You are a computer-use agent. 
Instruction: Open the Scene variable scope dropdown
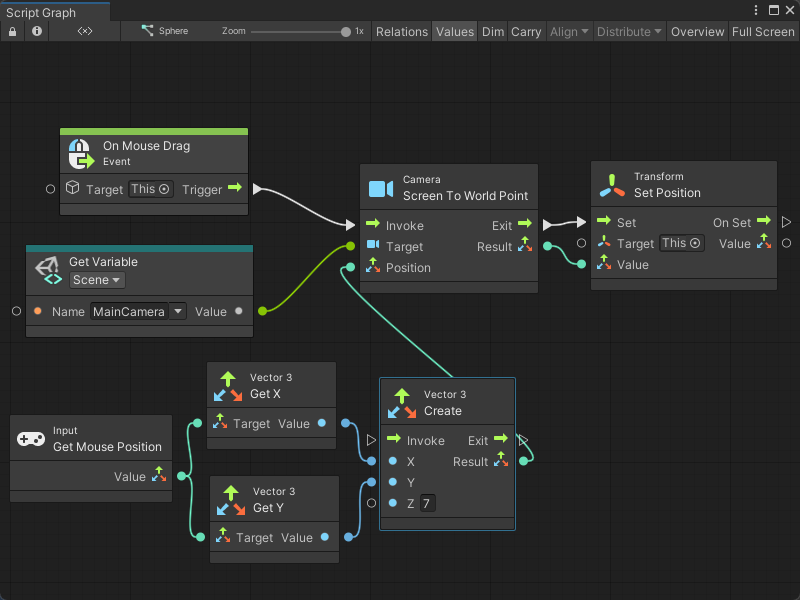tap(96, 280)
